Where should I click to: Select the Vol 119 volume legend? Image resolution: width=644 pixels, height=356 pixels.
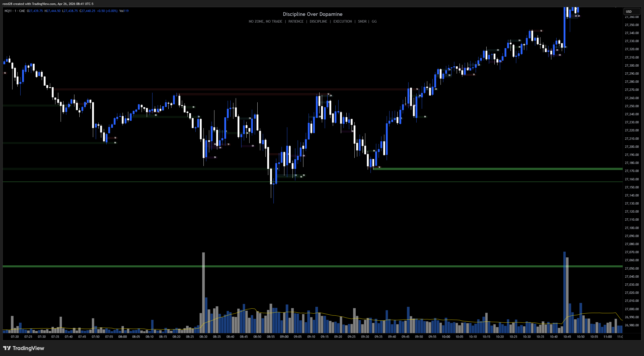124,11
